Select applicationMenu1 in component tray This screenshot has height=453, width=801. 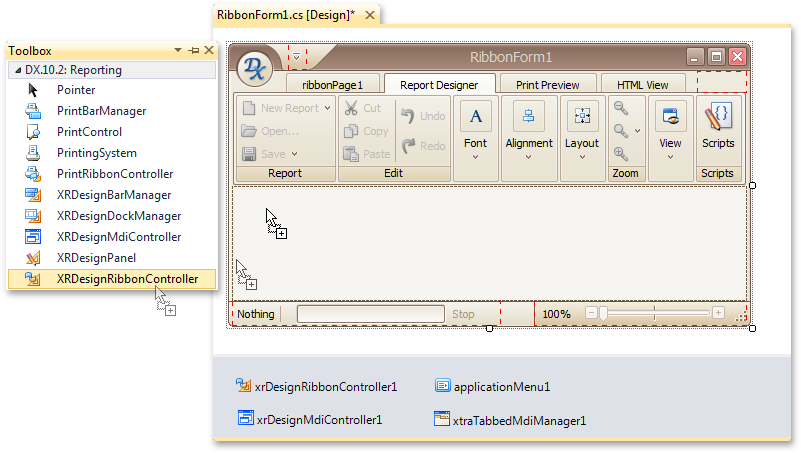(x=493, y=387)
